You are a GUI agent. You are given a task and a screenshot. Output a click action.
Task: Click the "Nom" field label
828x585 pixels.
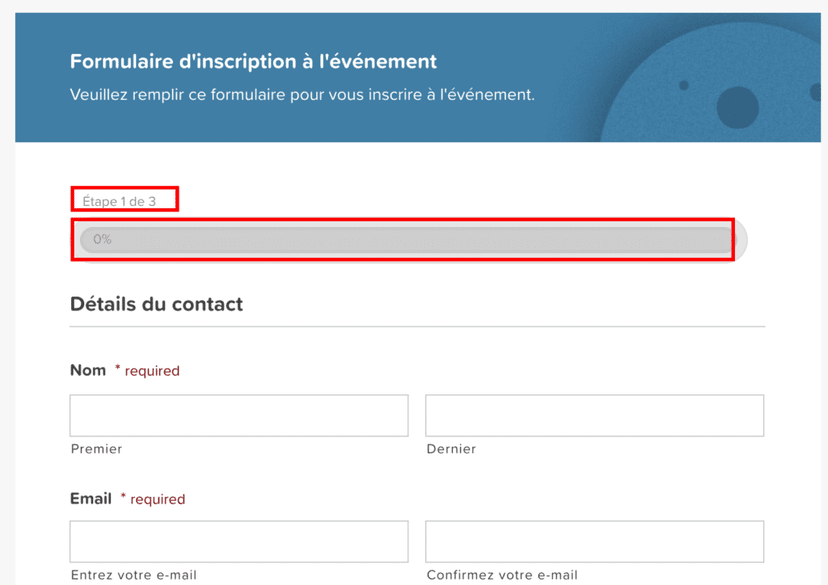pyautogui.click(x=88, y=370)
